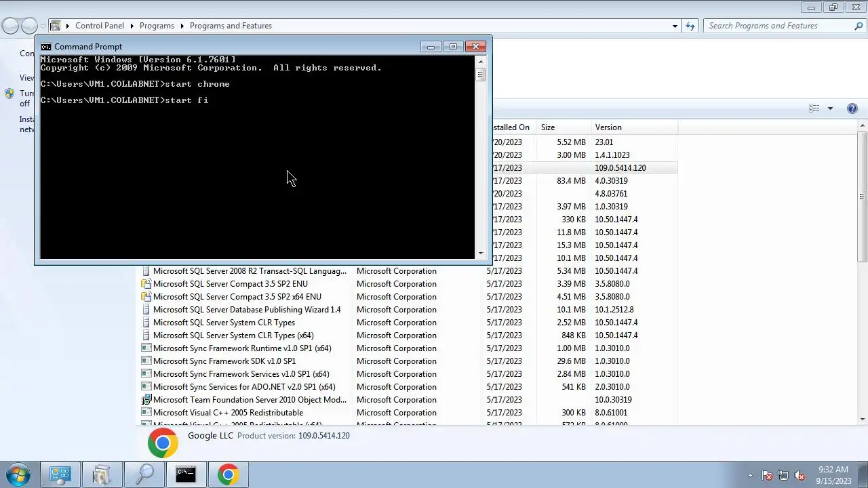The image size is (868, 488).
Task: Click the 29.6 MB size cell
Action: (x=571, y=361)
